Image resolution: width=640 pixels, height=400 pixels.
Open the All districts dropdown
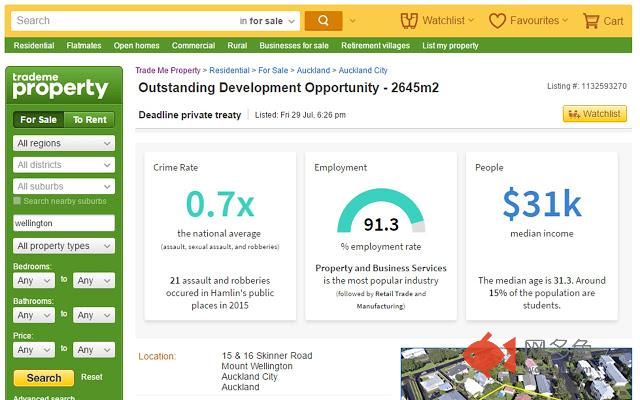point(64,165)
